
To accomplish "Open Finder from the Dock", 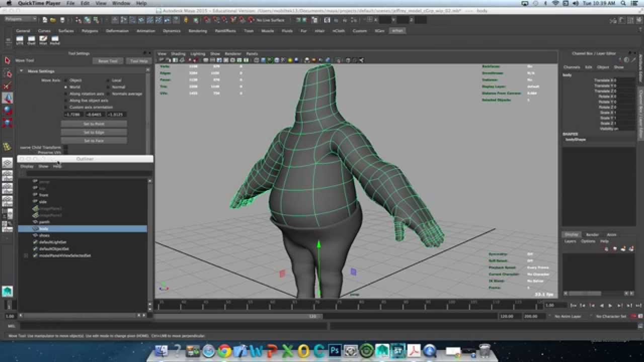I will pos(162,350).
